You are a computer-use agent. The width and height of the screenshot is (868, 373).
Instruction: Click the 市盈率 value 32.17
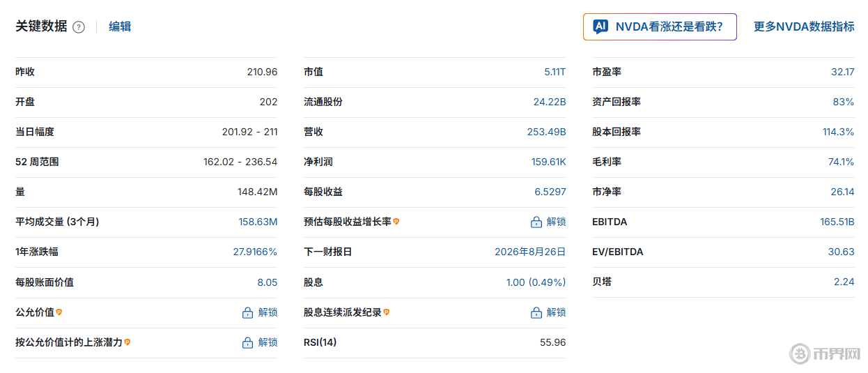point(842,72)
